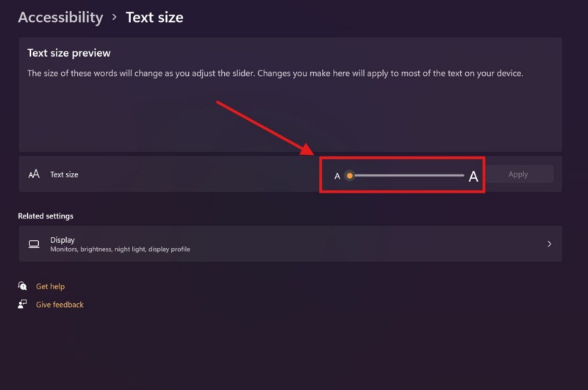The image size is (588, 390).
Task: Open the Give feedback link
Action: [60, 304]
